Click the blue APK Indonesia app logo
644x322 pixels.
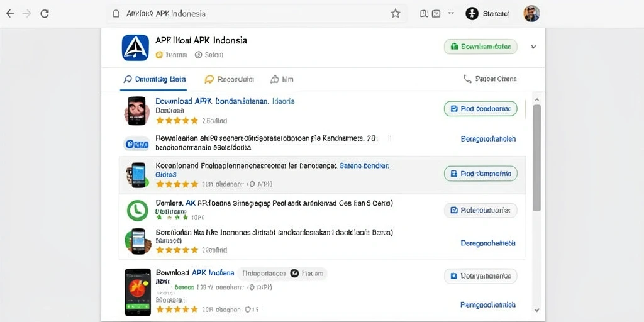coord(135,48)
